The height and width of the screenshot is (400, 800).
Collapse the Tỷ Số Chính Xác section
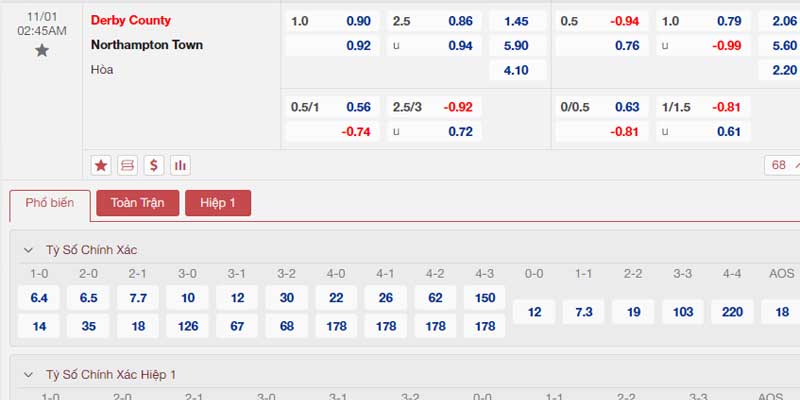tap(29, 250)
